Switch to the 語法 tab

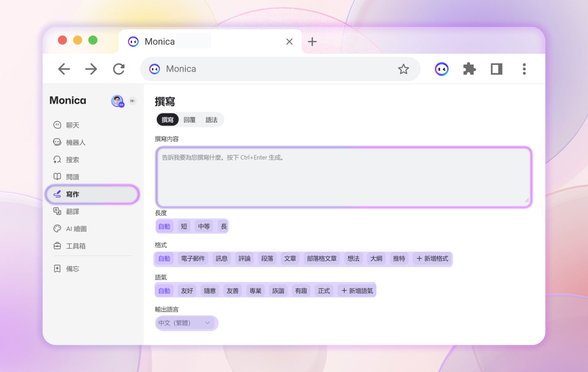(x=211, y=120)
